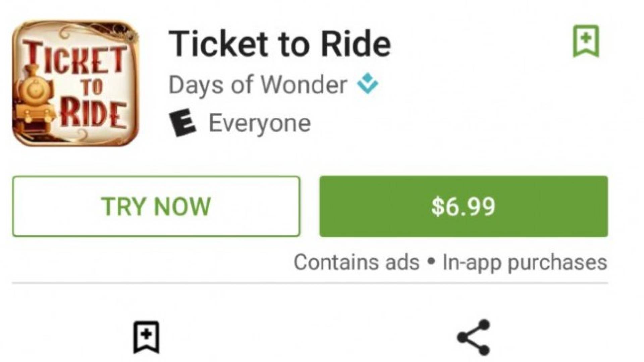Click the In-app purchases notice
The height and width of the screenshot is (362, 644).
525,262
